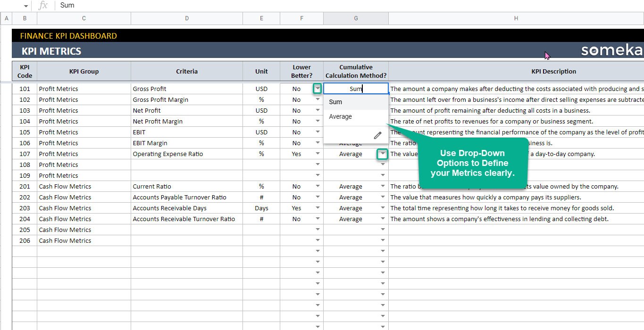Viewport: 644px width, 330px height.
Task: Click the 'Accounts Receivable Days' cell
Action: (x=187, y=208)
